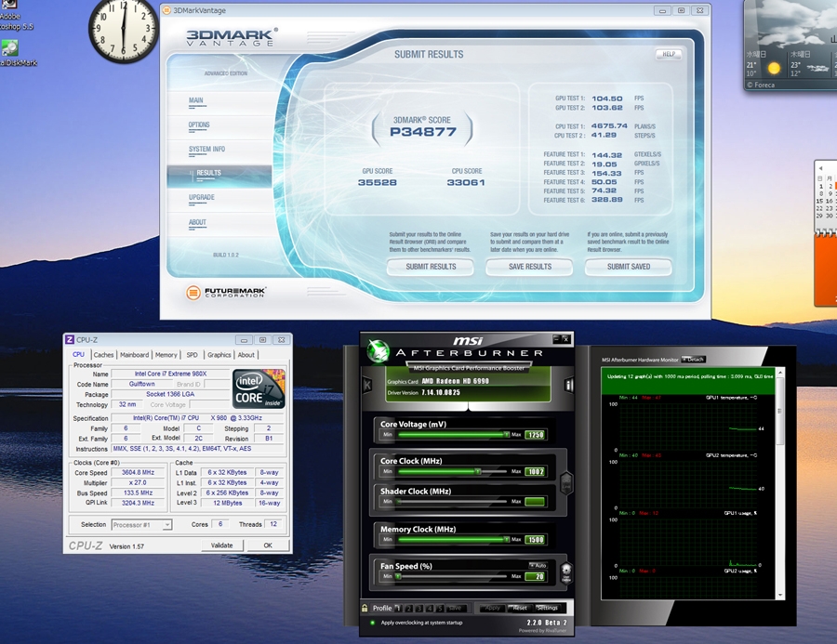The image size is (837, 644).
Task: Click hardware monitor scrollbar up arrow
Action: (780, 372)
